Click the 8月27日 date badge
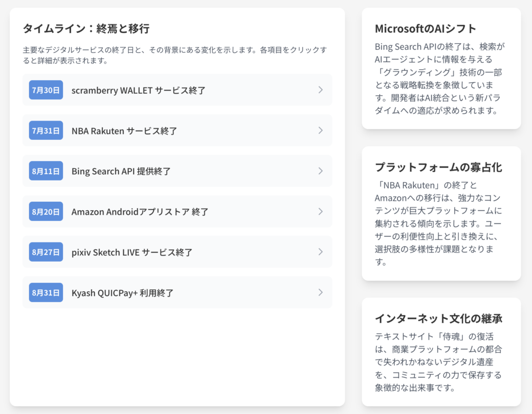Image resolution: width=532 pixels, height=414 pixels. click(46, 252)
